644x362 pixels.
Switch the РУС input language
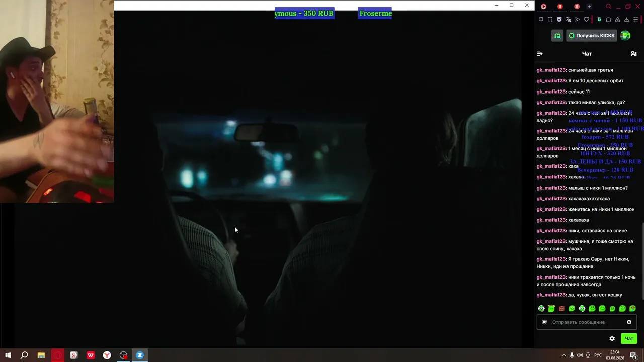pyautogui.click(x=598, y=355)
